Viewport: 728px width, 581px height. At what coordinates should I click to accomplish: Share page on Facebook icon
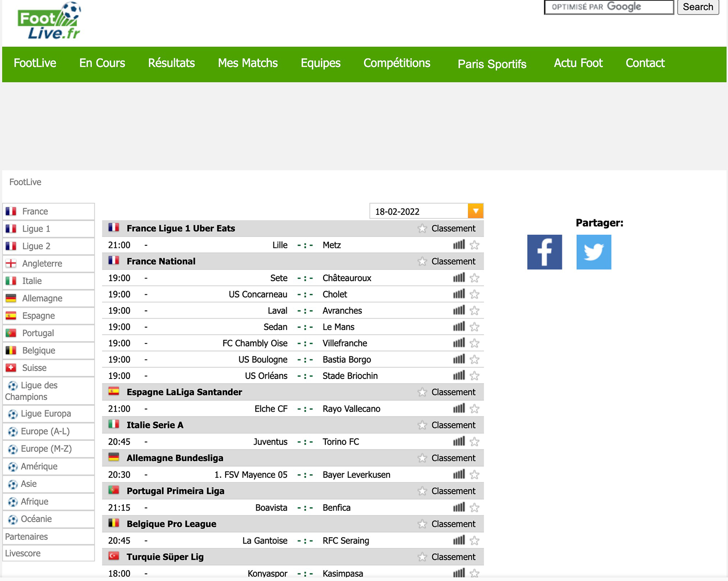[545, 252]
